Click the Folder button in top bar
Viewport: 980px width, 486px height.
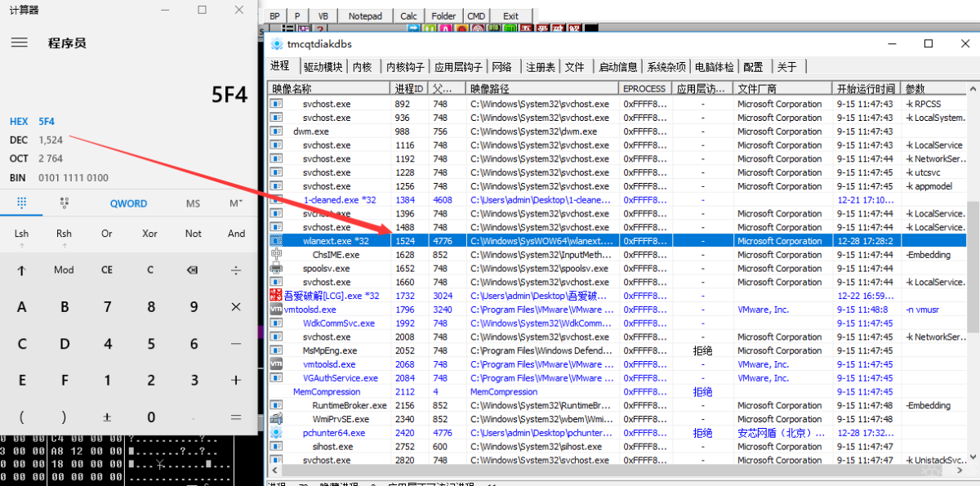443,16
